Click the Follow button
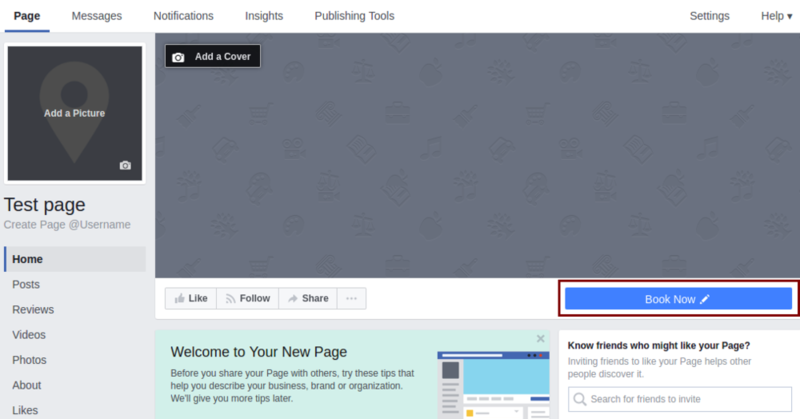Screen dimensions: 800x419 (x=248, y=299)
